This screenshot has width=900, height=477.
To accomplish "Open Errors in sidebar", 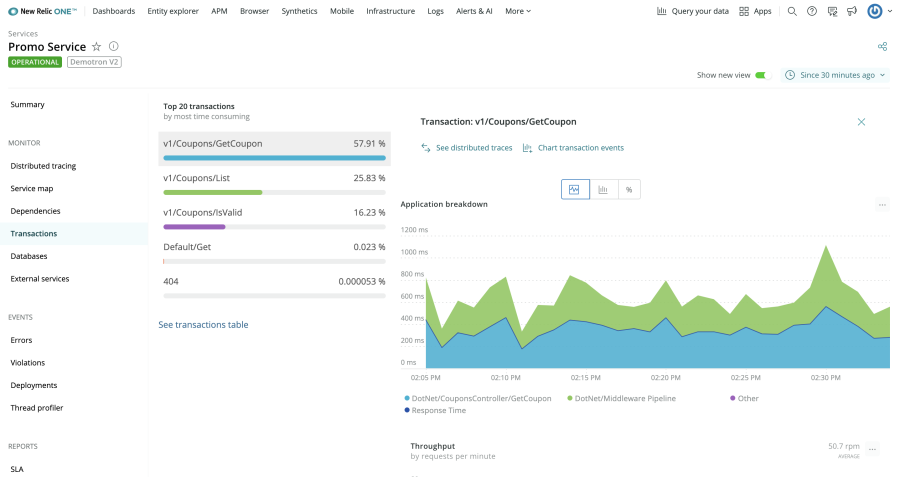I will pos(21,340).
